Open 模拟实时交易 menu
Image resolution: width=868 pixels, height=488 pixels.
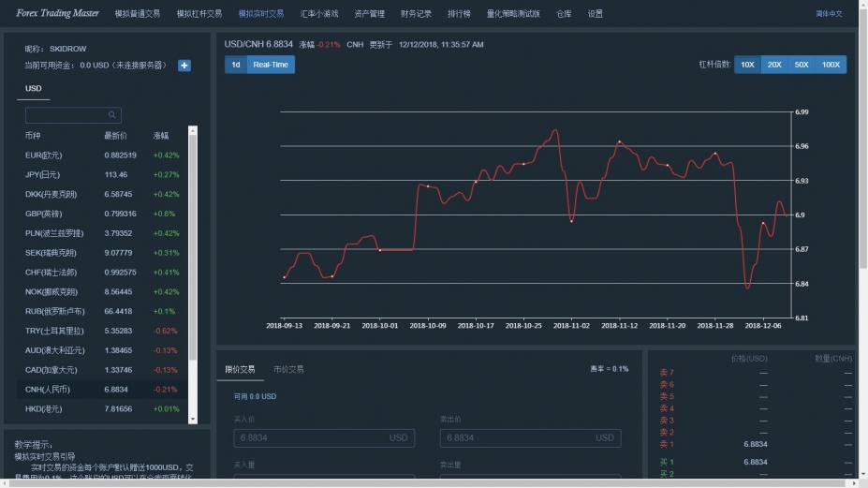[x=261, y=14]
